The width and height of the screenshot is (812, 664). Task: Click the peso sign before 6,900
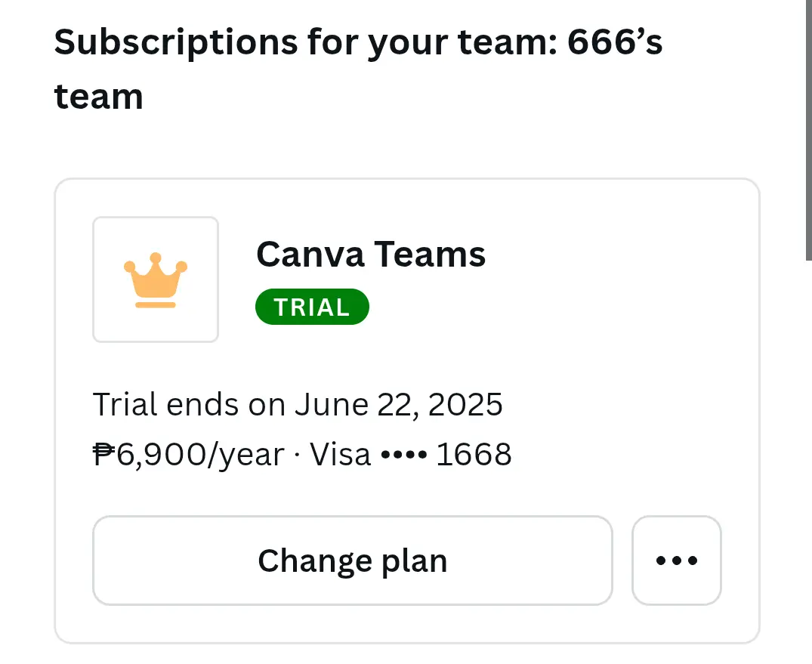[x=103, y=454]
